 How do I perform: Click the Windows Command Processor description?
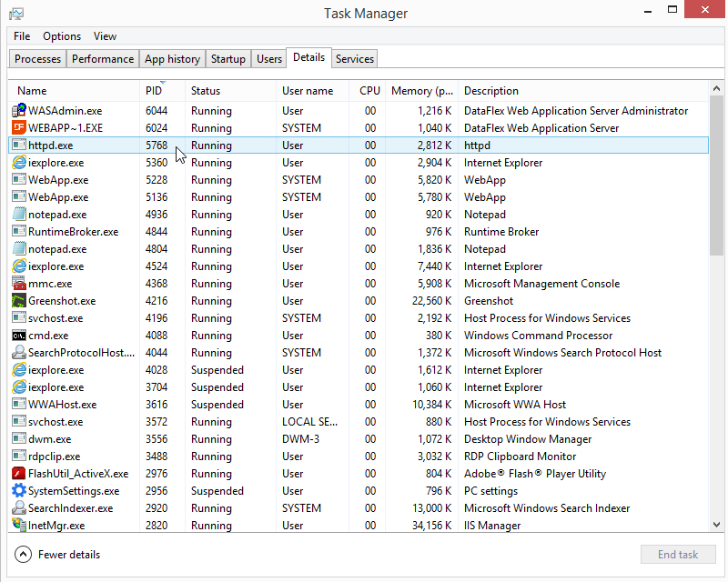coord(538,335)
